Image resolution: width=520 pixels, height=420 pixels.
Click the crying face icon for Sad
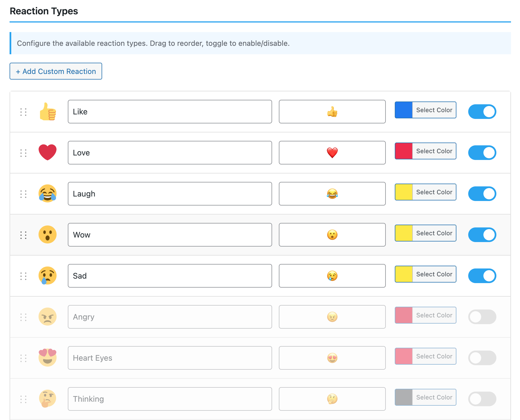coord(48,276)
